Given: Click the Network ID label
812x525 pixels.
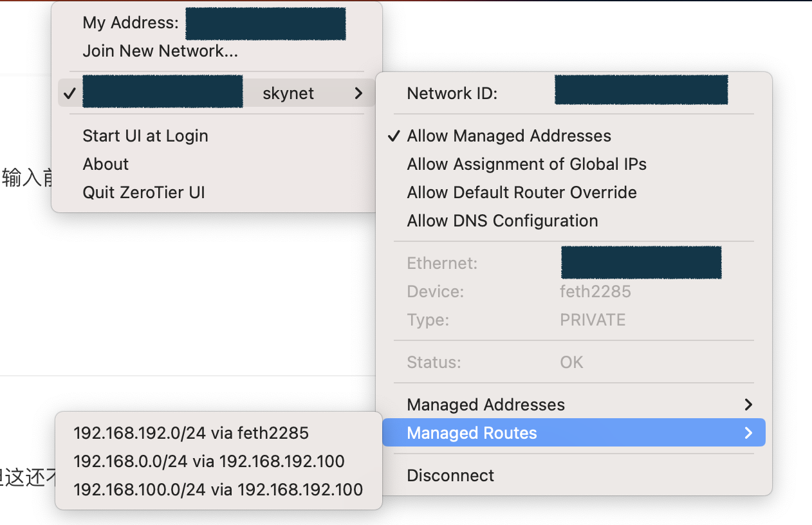Looking at the screenshot, I should click(452, 93).
